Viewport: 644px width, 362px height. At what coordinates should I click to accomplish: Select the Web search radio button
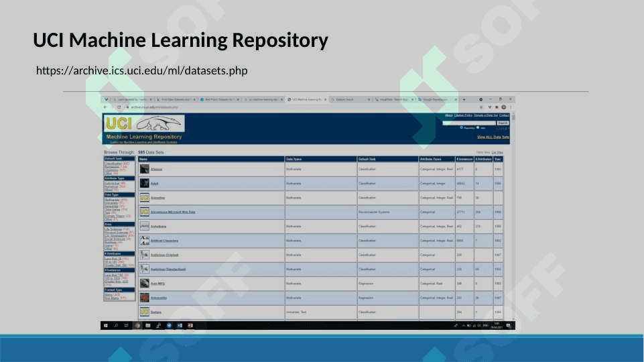(478, 128)
